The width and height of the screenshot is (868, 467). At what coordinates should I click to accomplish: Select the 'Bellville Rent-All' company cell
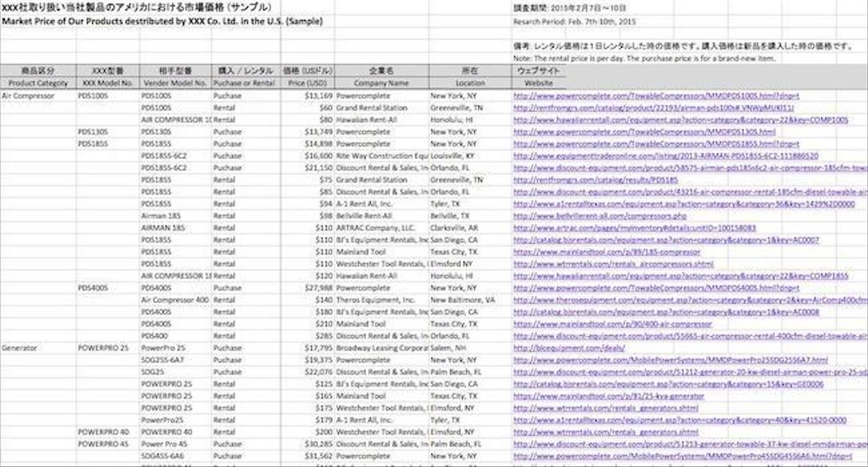pyautogui.click(x=381, y=216)
